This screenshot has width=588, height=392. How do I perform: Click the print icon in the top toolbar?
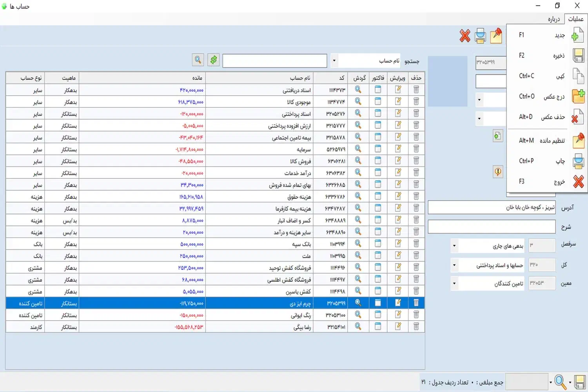(x=480, y=36)
